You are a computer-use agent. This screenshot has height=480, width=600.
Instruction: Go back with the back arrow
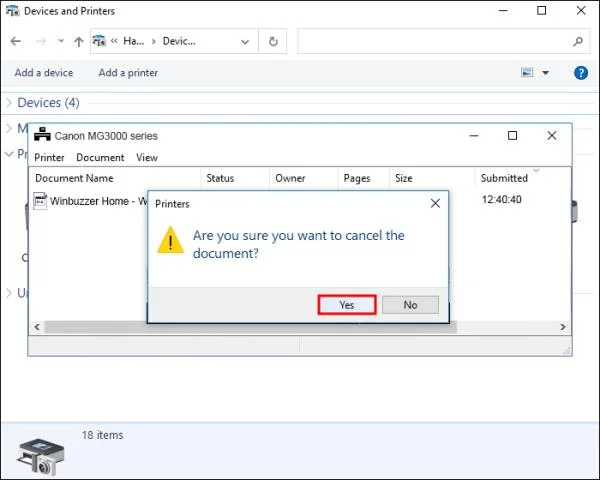coord(16,41)
